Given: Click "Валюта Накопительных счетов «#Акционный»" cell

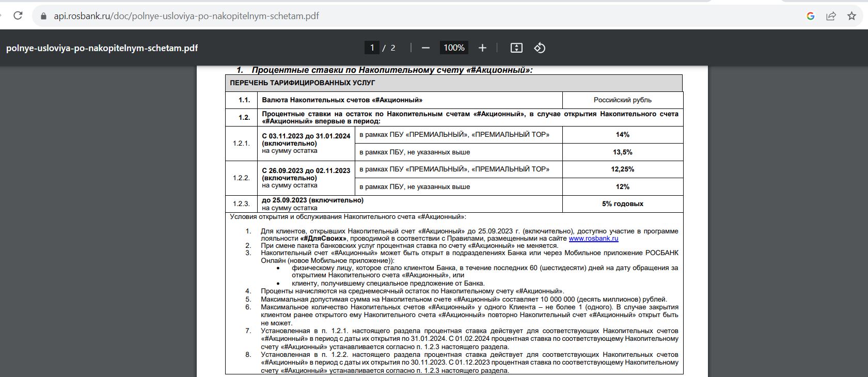Looking at the screenshot, I should click(410, 100).
